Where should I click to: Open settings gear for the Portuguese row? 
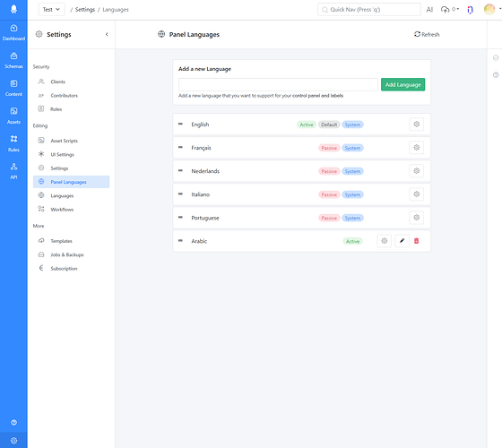tap(416, 218)
